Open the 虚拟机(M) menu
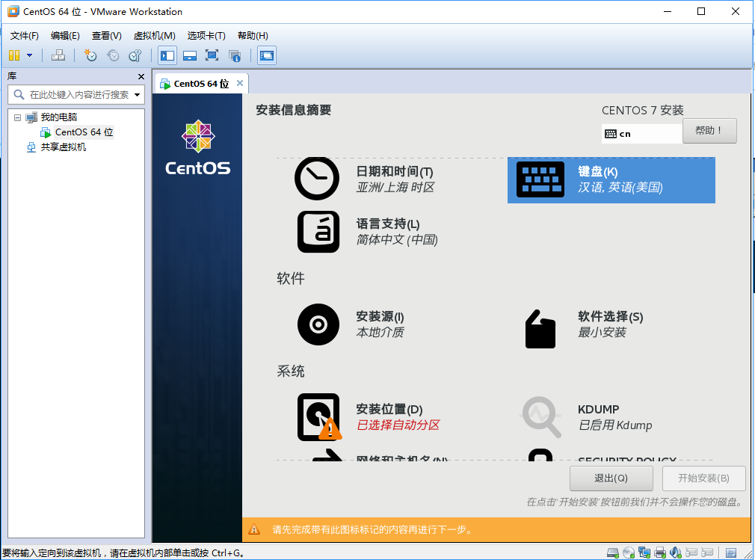Image resolution: width=755 pixels, height=560 pixels. pos(154,36)
